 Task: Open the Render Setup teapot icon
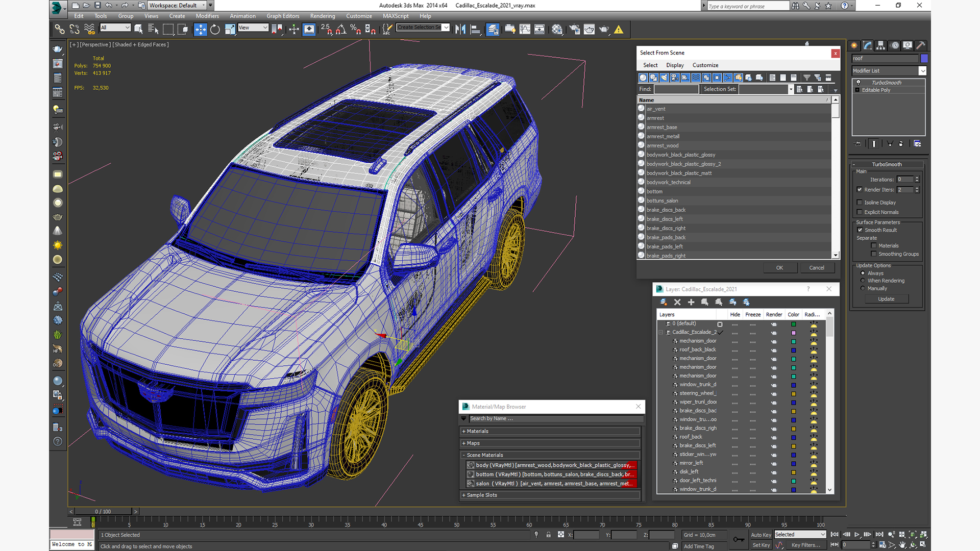pyautogui.click(x=575, y=30)
